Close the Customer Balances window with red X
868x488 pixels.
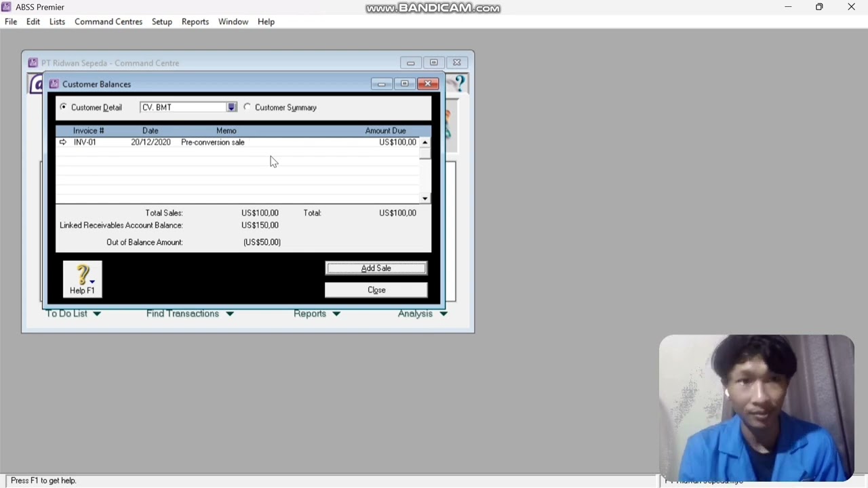coord(428,84)
